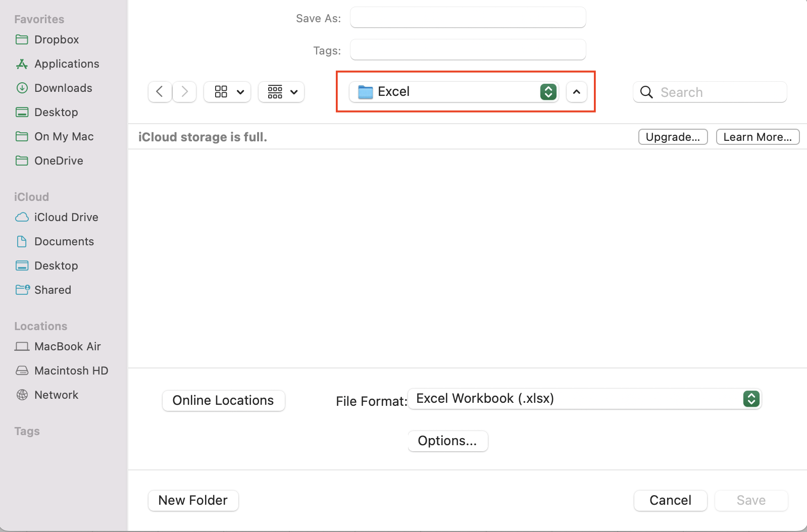Open the Excel folder location popup
The image size is (807, 532).
[x=453, y=92]
